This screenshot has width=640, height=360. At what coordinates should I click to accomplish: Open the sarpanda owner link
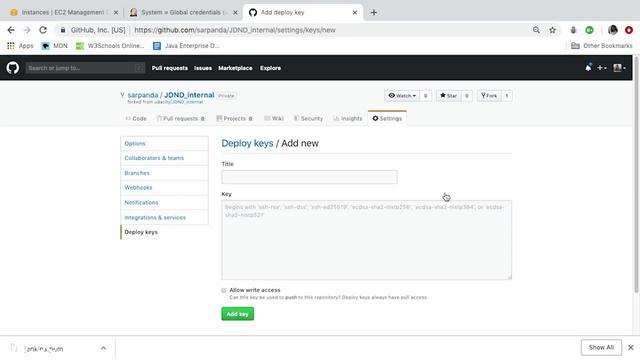[x=142, y=95]
